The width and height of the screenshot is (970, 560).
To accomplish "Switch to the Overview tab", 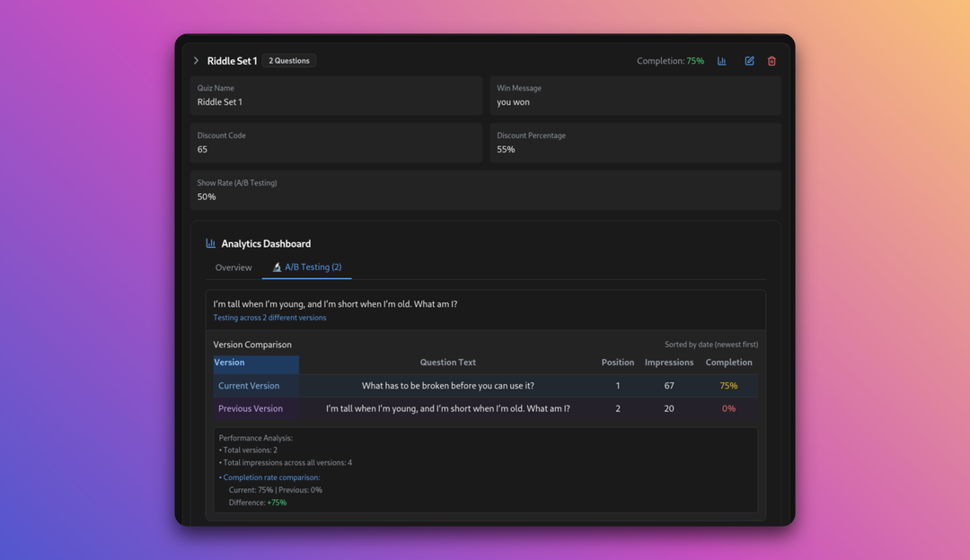I will pyautogui.click(x=234, y=267).
